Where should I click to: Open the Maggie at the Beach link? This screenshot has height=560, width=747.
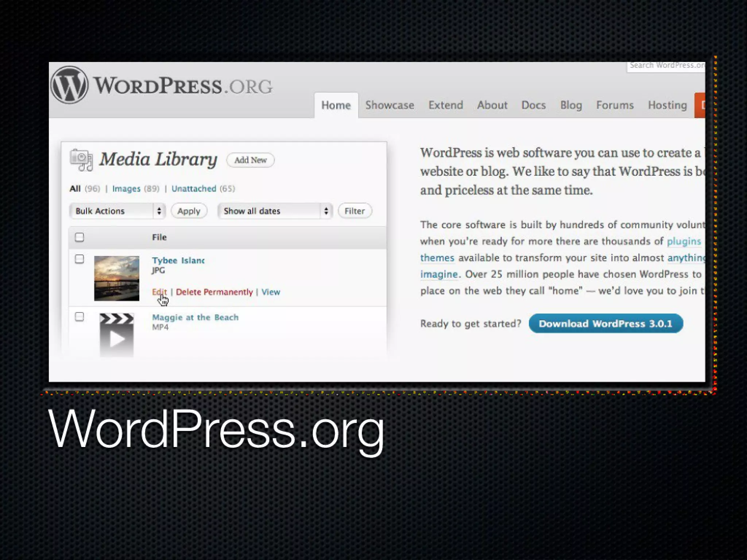[x=195, y=317]
